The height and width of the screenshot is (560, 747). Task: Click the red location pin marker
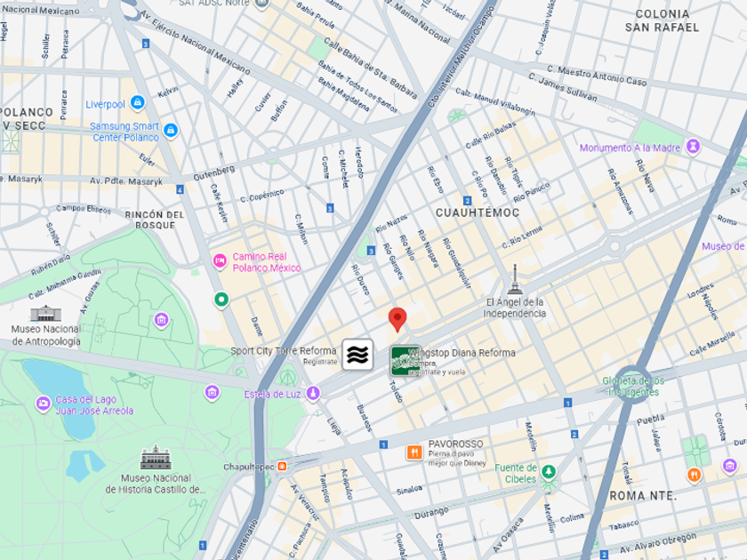[x=398, y=319]
